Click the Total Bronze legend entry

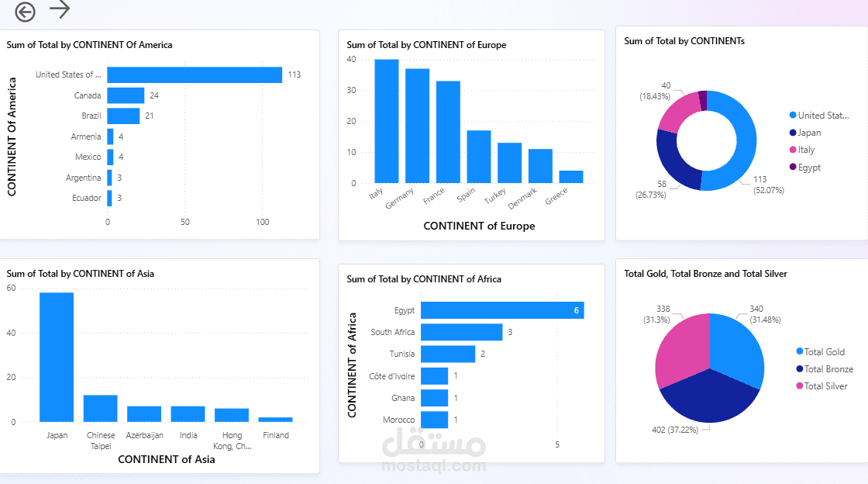825,368
